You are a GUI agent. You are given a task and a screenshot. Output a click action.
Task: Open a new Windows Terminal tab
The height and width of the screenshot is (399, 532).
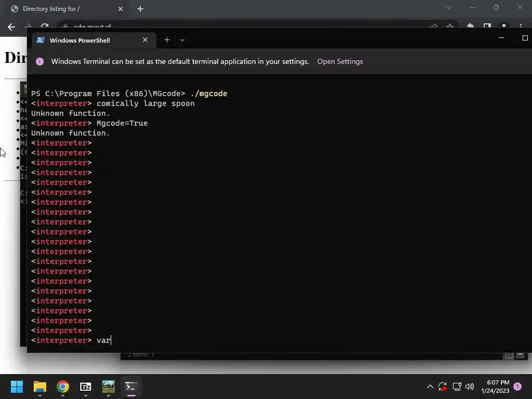[167, 40]
